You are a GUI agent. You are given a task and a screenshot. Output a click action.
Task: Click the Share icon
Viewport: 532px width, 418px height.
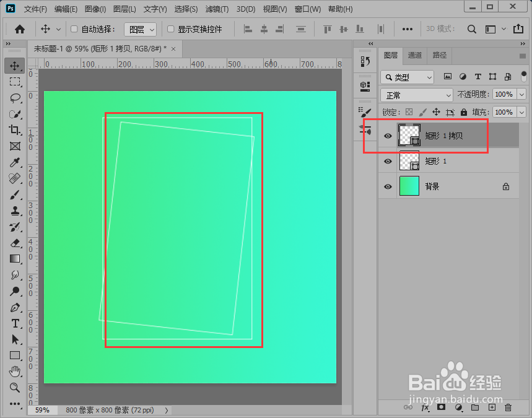click(518, 29)
